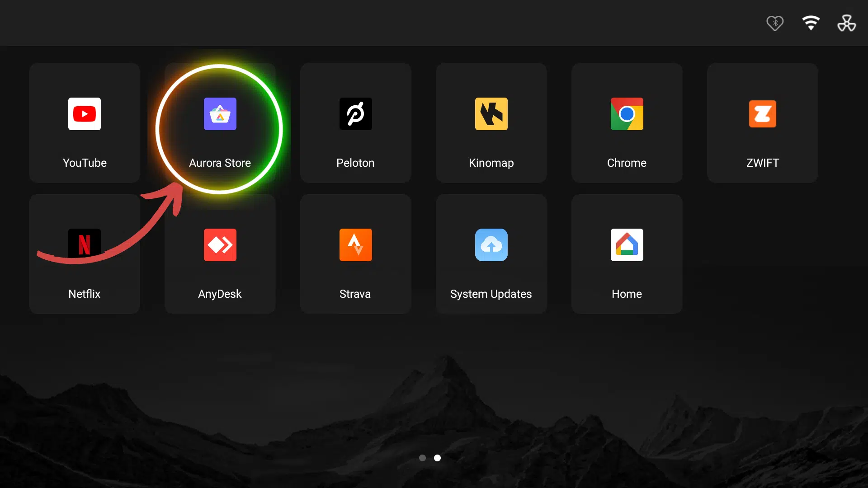
Task: Go to the first launcher page dot
Action: pos(423,458)
